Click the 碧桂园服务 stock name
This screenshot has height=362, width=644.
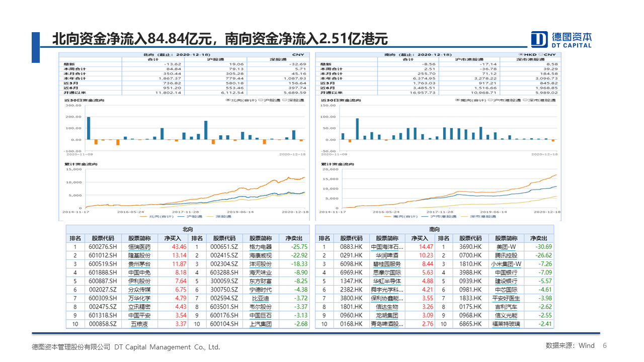point(387,264)
